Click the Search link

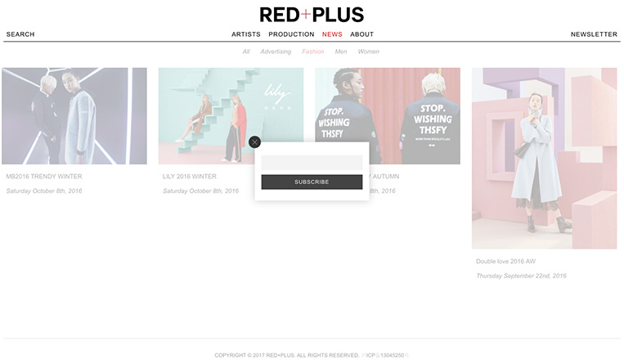point(20,34)
